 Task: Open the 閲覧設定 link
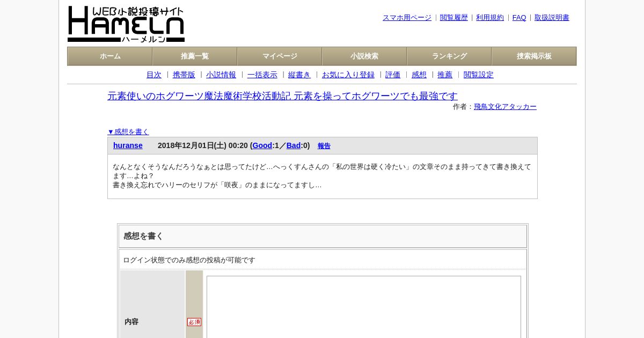479,75
